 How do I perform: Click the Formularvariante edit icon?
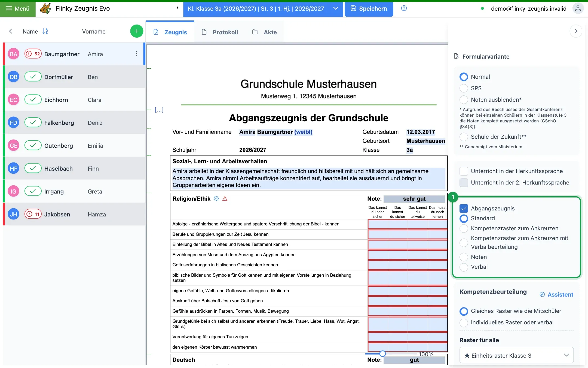tap(457, 56)
